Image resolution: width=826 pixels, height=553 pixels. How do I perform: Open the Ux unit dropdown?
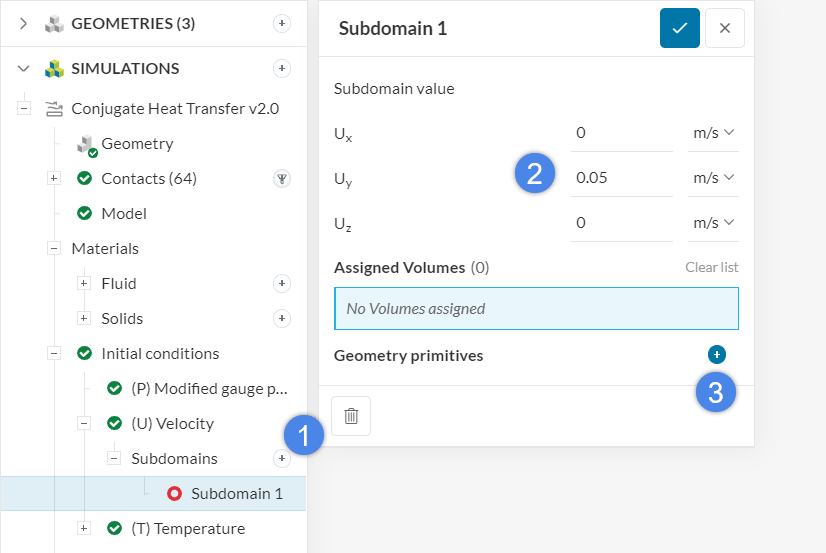tap(714, 132)
